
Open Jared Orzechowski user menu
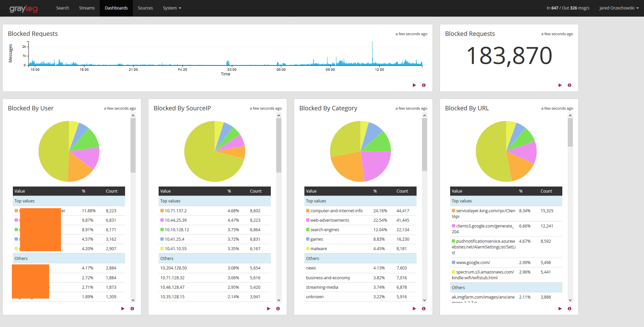[x=619, y=8]
